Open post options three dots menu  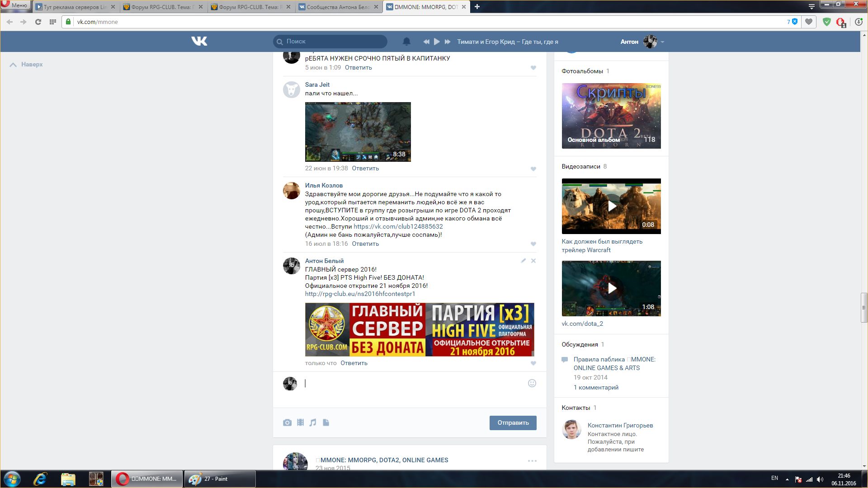tap(532, 461)
